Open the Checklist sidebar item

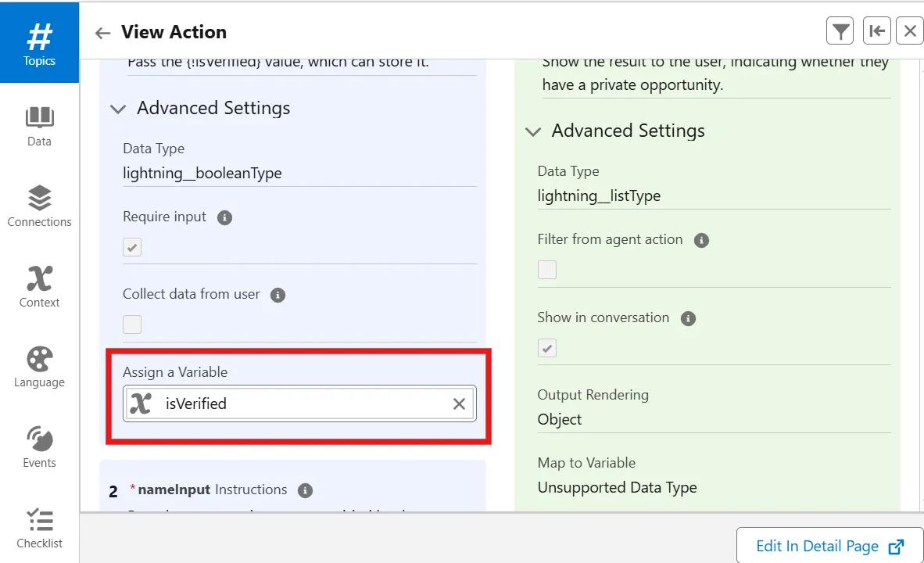point(39,529)
